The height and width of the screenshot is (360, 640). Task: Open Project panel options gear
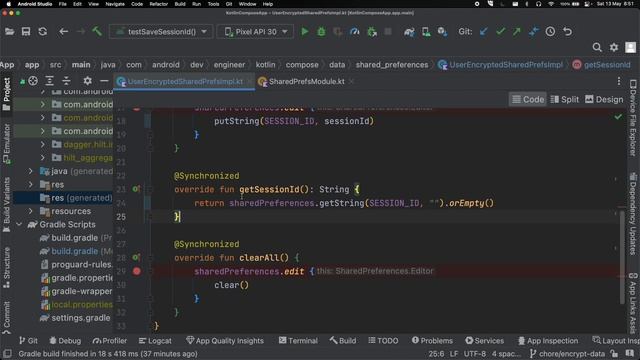pyautogui.click(x=87, y=81)
